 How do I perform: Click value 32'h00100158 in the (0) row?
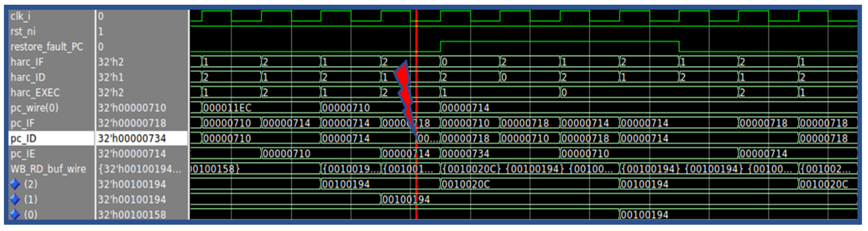pyautogui.click(x=132, y=215)
